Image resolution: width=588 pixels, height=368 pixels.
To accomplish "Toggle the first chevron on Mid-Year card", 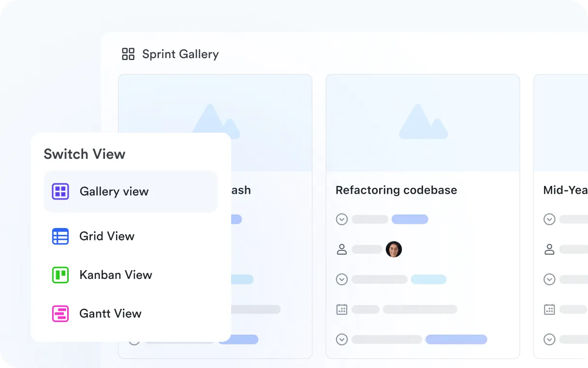I will coord(549,219).
